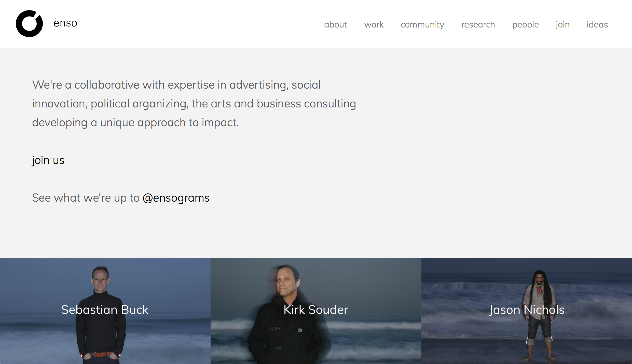Click join in the top navigation
Viewport: 632px width, 364px height.
tap(562, 25)
